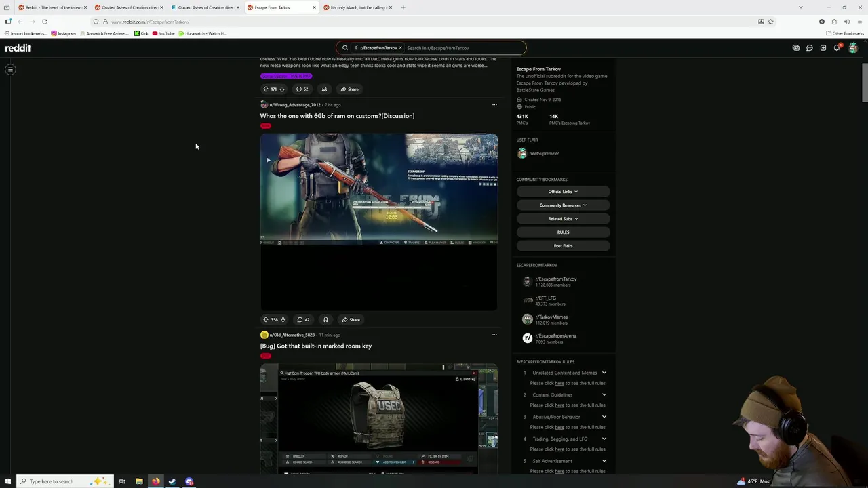Expand Official Links dropdown
Image resolution: width=868 pixels, height=488 pixels.
click(563, 192)
